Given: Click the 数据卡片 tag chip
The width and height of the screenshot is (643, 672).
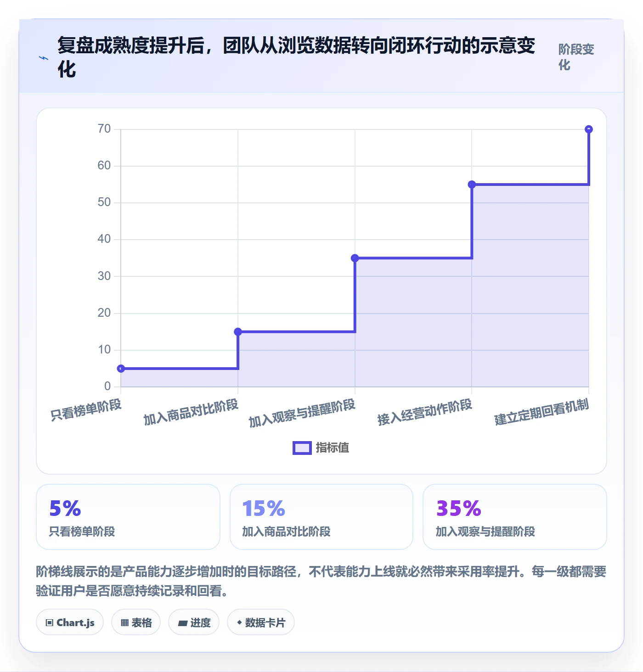Looking at the screenshot, I should (x=261, y=622).
